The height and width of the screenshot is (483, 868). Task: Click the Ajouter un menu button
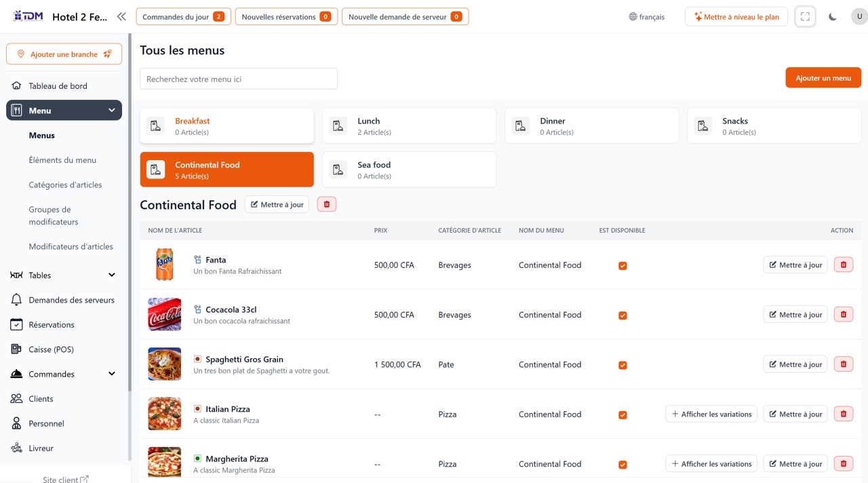click(823, 77)
